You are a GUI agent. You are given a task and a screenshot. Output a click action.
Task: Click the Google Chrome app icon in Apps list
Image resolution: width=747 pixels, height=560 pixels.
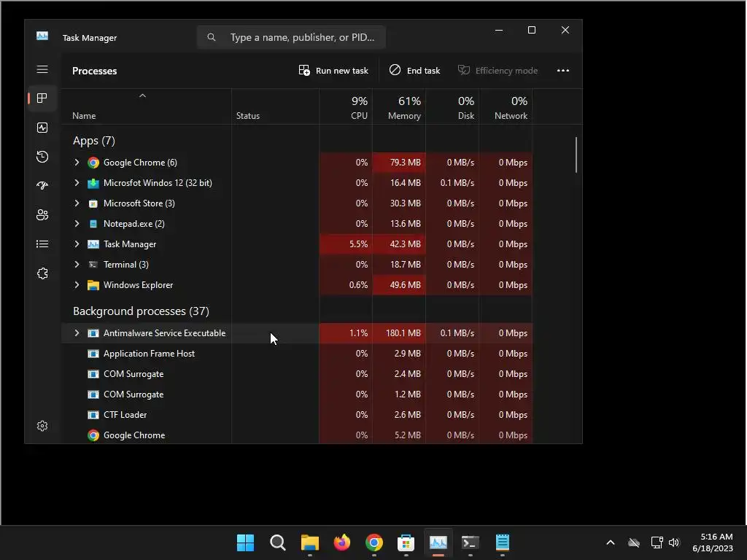pos(93,163)
